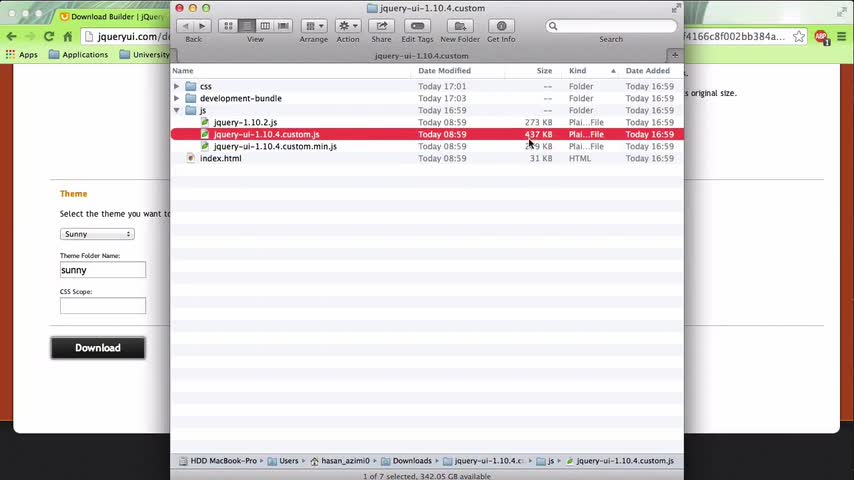Click the Edit Tags toolbar icon
The image size is (854, 480).
(x=417, y=26)
